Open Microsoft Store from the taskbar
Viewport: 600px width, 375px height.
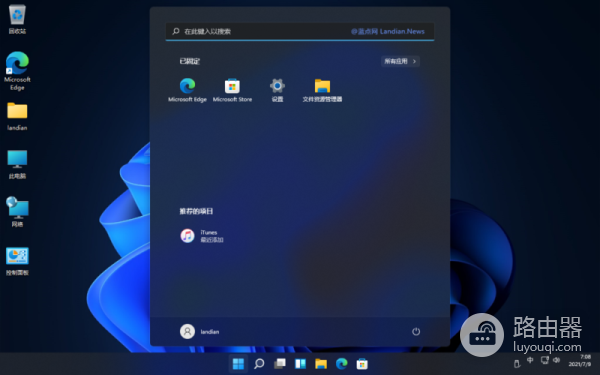point(362,364)
